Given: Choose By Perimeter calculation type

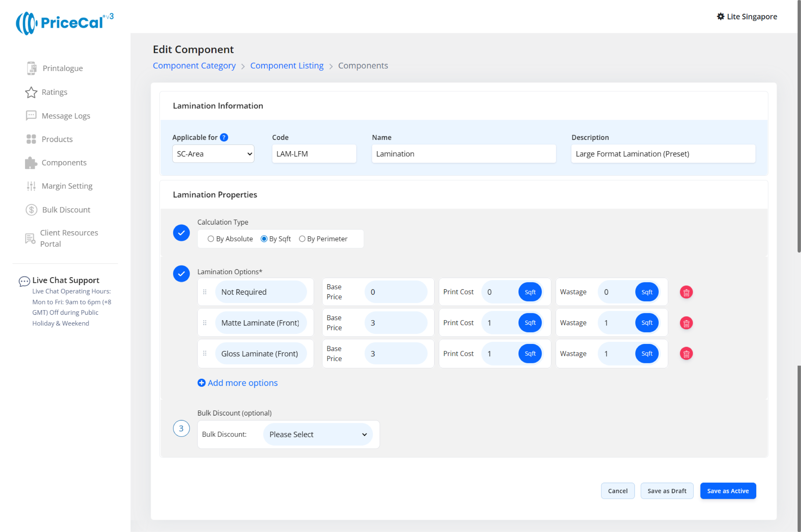Looking at the screenshot, I should pos(302,239).
